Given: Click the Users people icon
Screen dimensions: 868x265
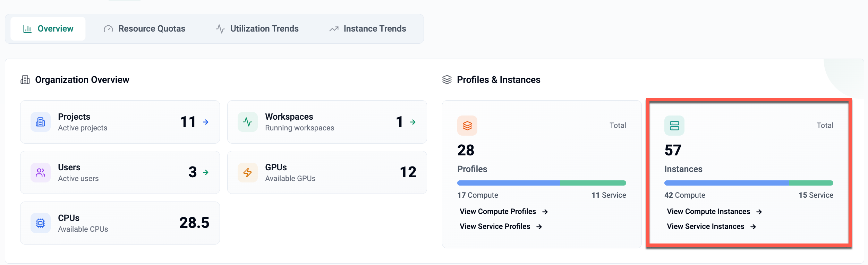Looking at the screenshot, I should [x=41, y=172].
